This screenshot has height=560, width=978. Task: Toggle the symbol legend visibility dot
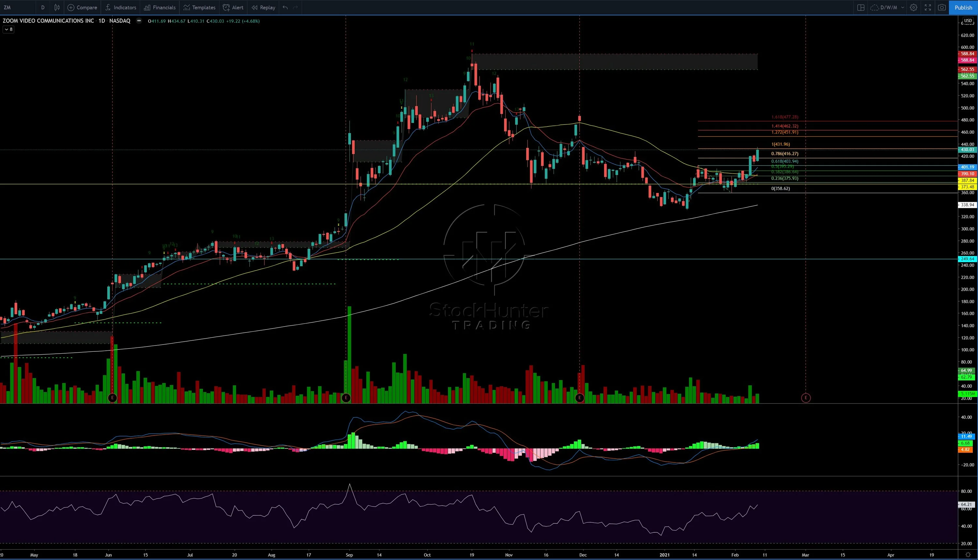coord(139,21)
